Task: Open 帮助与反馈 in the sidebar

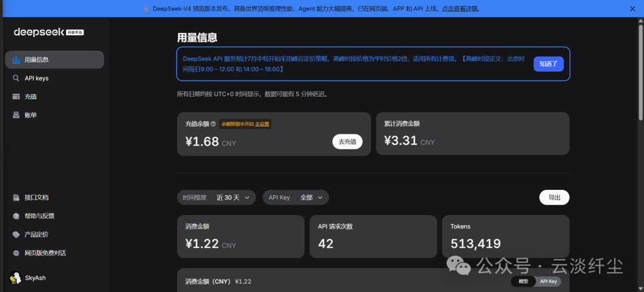Action: [54, 216]
